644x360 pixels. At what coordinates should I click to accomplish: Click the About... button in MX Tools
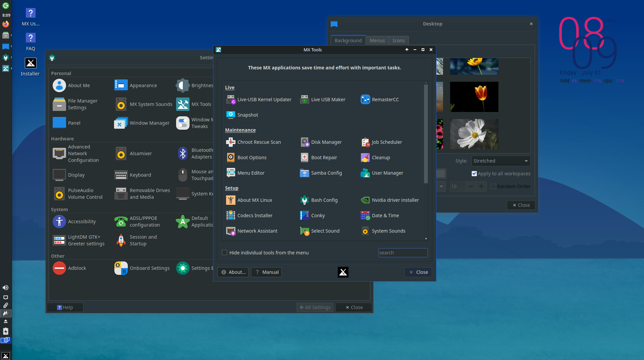[233, 272]
